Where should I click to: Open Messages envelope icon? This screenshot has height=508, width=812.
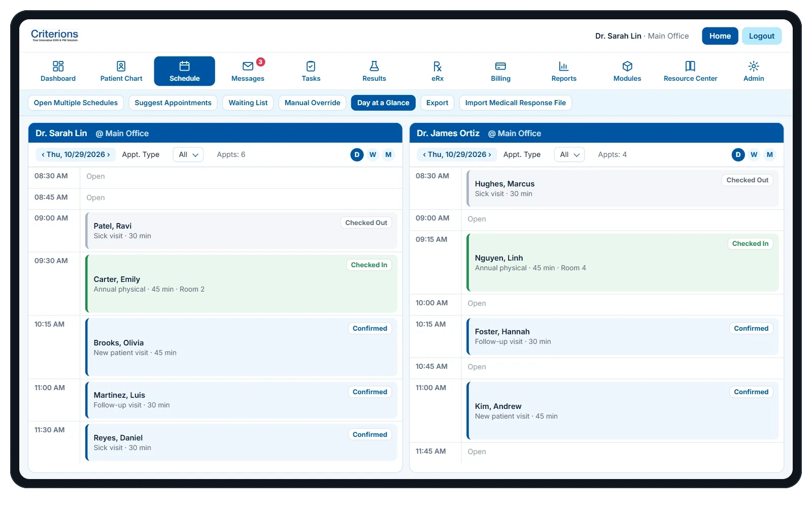[248, 67]
